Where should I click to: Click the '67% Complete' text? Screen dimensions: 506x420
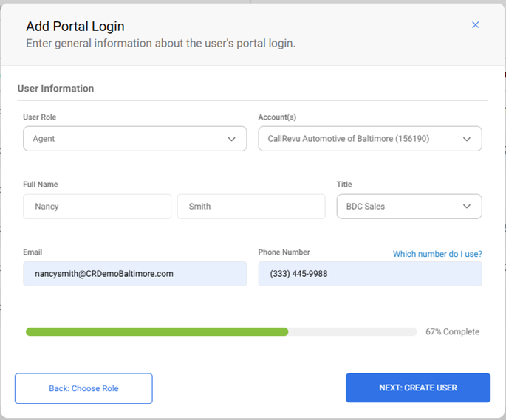(x=452, y=332)
